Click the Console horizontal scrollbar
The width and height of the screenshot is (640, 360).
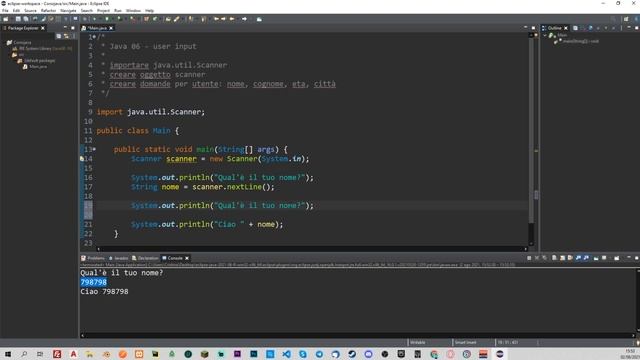358,336
